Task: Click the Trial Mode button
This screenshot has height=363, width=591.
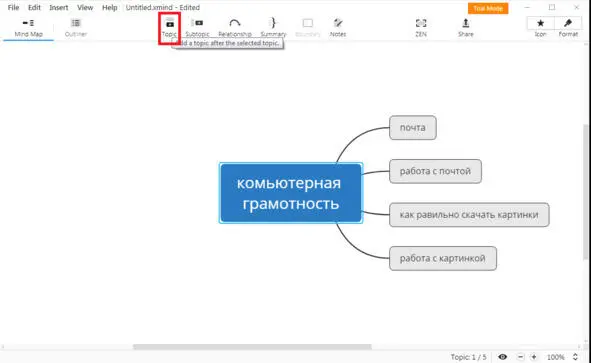Action: point(488,8)
